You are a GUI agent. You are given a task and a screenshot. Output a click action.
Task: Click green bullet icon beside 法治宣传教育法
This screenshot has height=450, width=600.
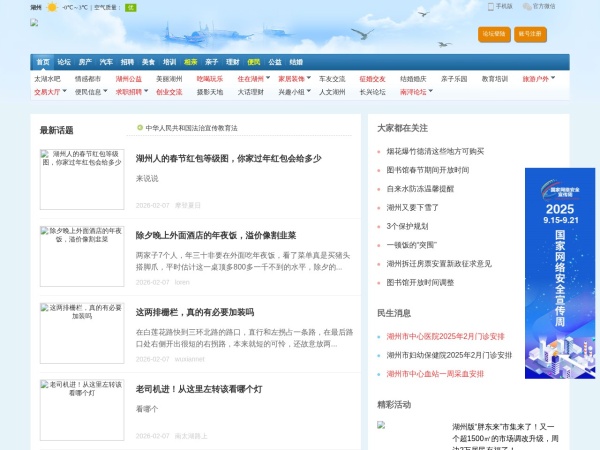[x=140, y=128]
